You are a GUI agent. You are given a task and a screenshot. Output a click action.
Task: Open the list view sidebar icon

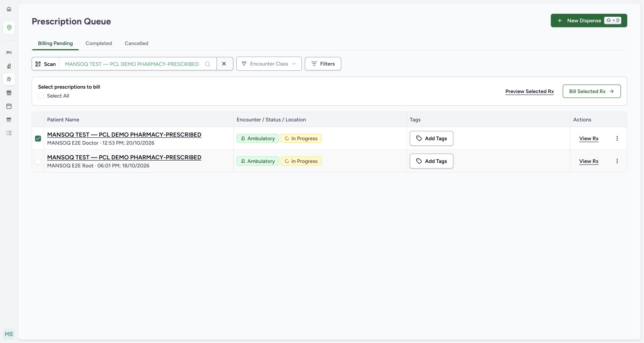click(x=9, y=133)
